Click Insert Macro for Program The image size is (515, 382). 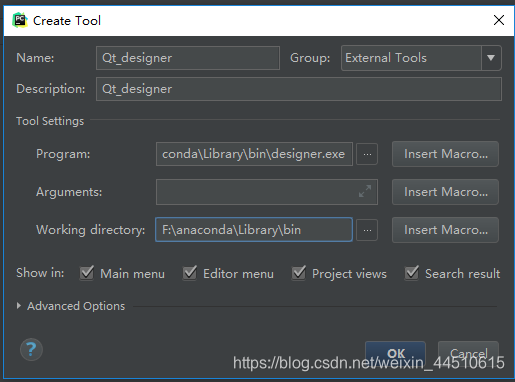click(x=445, y=154)
